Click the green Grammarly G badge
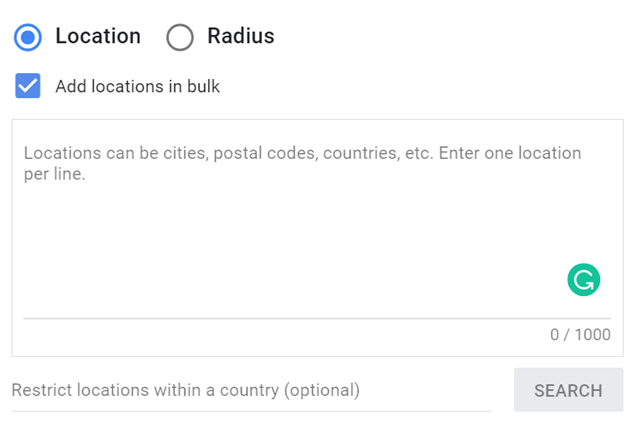631x440 pixels. tap(583, 279)
